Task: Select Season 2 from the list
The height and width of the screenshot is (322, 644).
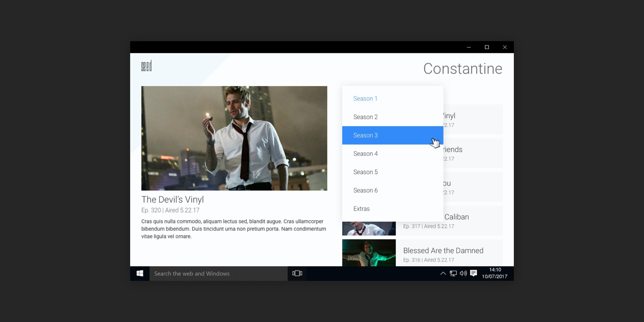Action: (393, 117)
